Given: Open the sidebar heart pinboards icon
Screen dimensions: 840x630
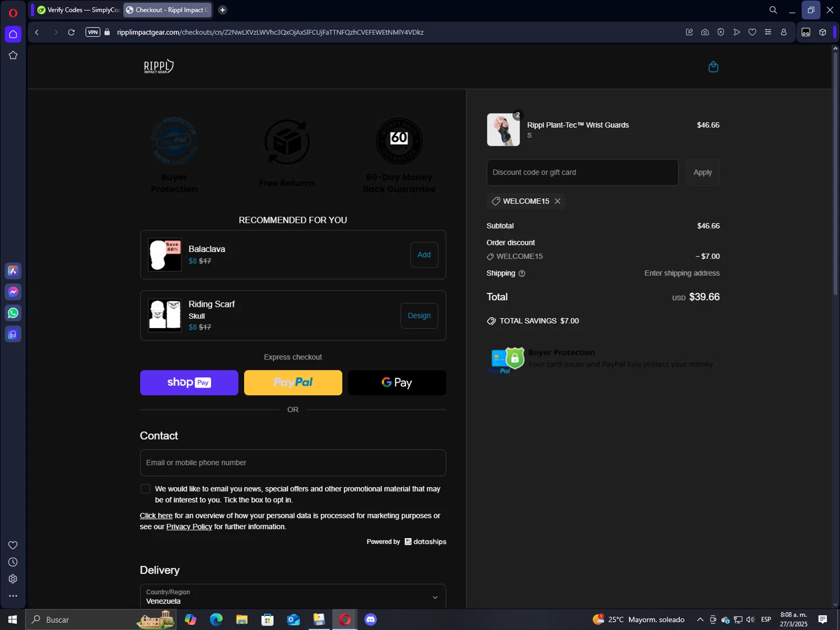Looking at the screenshot, I should click(13, 545).
